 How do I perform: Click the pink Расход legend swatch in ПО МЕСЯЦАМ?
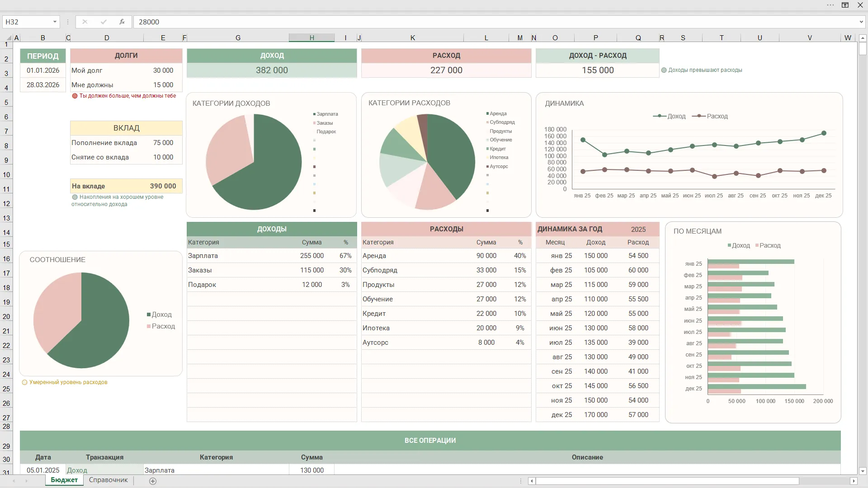point(757,245)
